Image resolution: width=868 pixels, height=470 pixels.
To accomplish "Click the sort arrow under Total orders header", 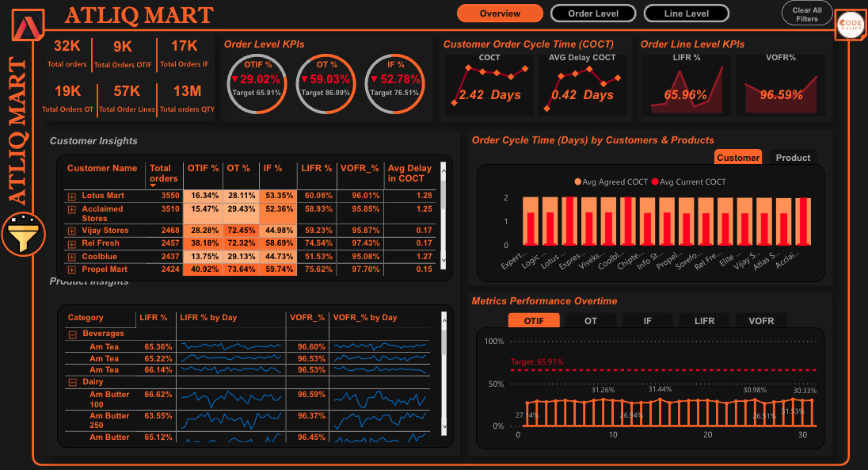I will click(x=152, y=185).
